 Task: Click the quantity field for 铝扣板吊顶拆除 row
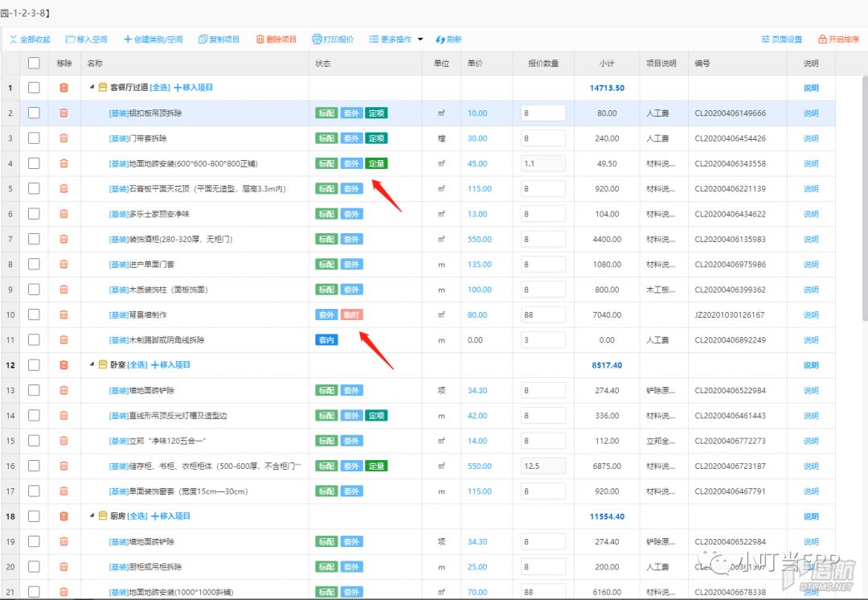(x=543, y=113)
